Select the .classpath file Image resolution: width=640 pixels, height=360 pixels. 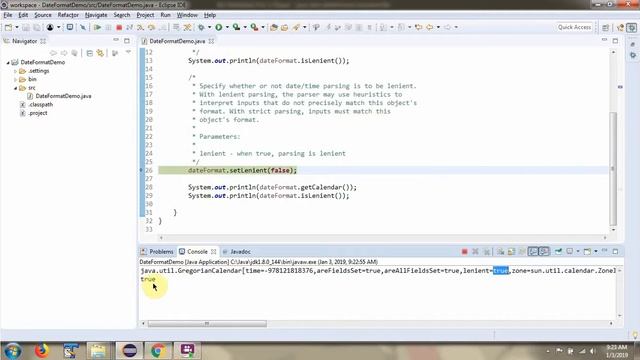[x=40, y=104]
